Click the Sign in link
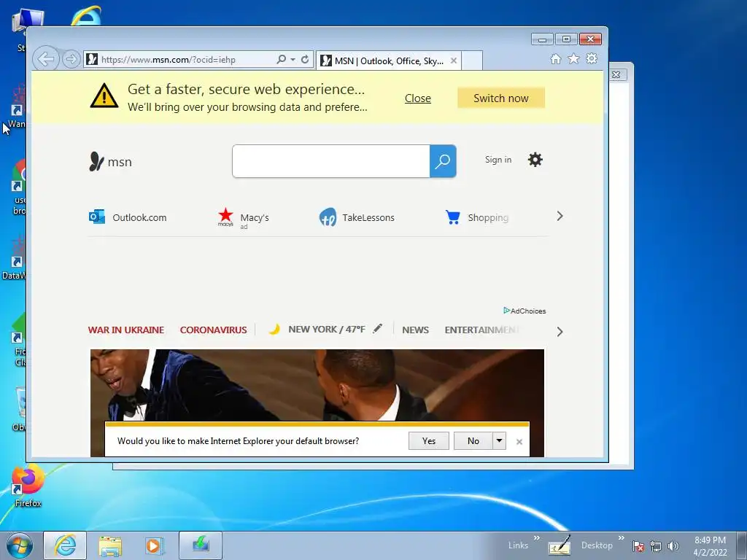This screenshot has height=560, width=747. point(498,160)
